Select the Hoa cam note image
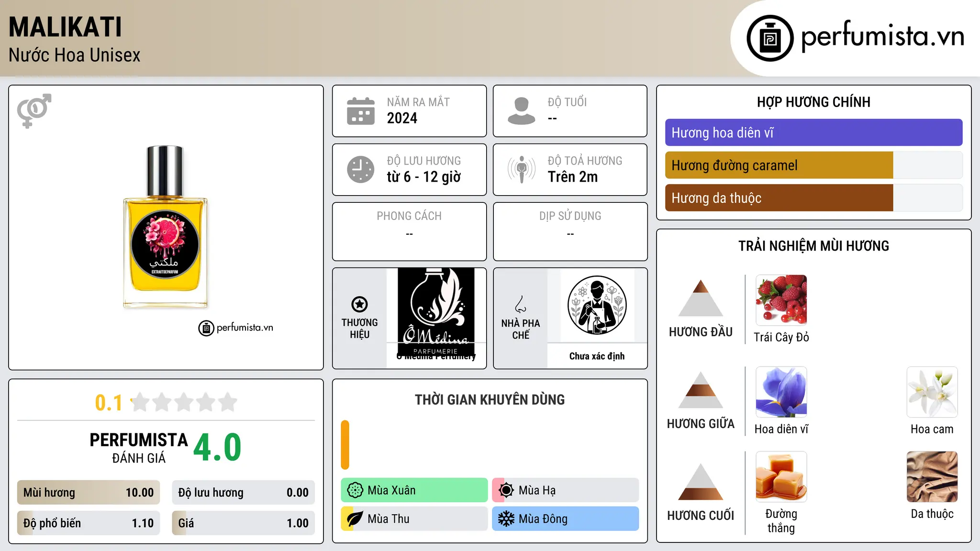980x551 pixels. (932, 392)
